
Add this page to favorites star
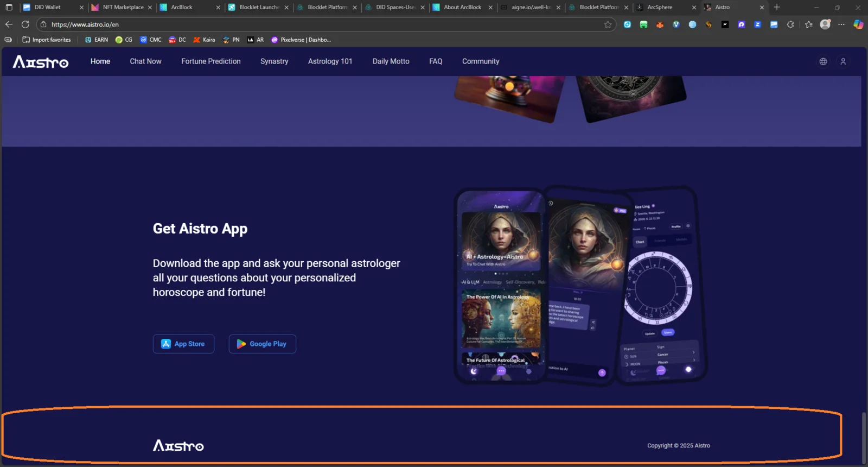click(x=608, y=24)
